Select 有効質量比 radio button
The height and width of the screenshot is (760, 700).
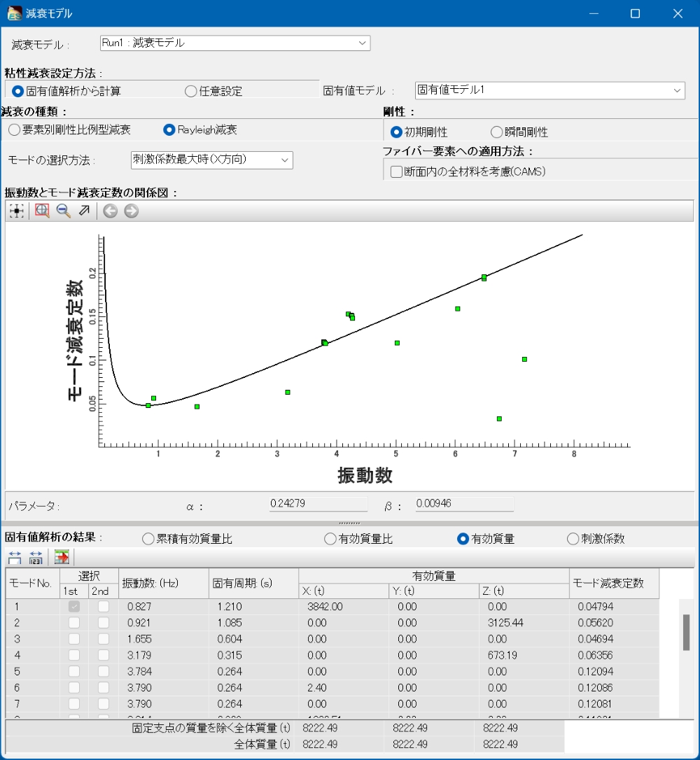[330, 539]
